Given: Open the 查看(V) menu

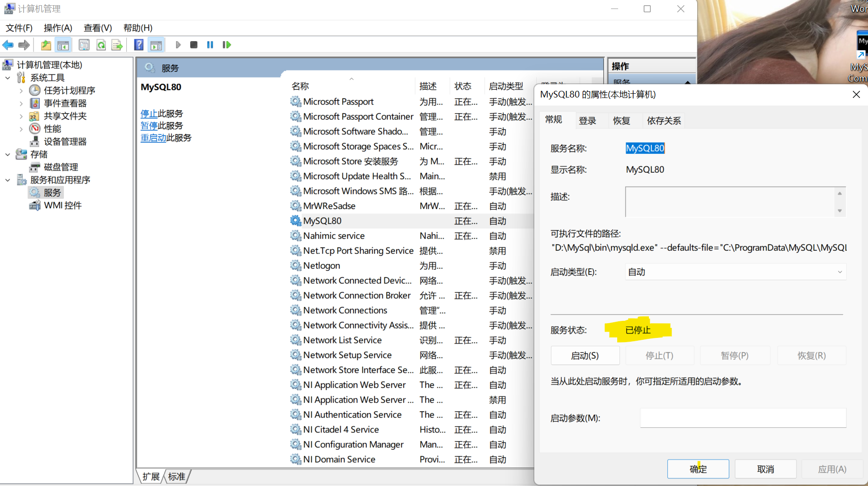Looking at the screenshot, I should coord(97,28).
